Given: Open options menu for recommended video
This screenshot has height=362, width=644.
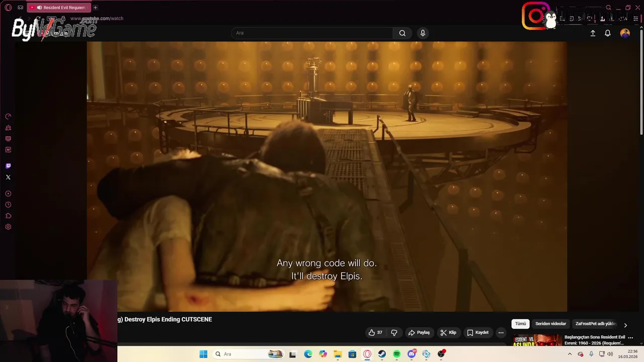Looking at the screenshot, I should click(x=631, y=337).
